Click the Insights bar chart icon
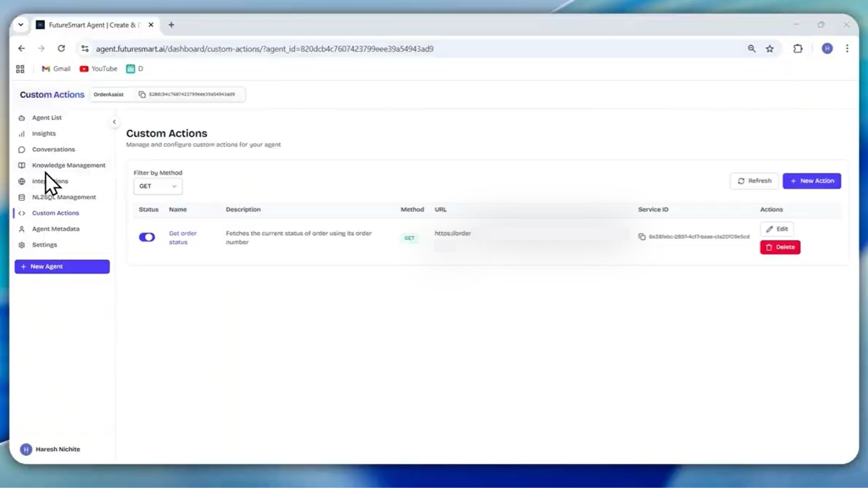Viewport: 868px width, 488px height. click(22, 133)
